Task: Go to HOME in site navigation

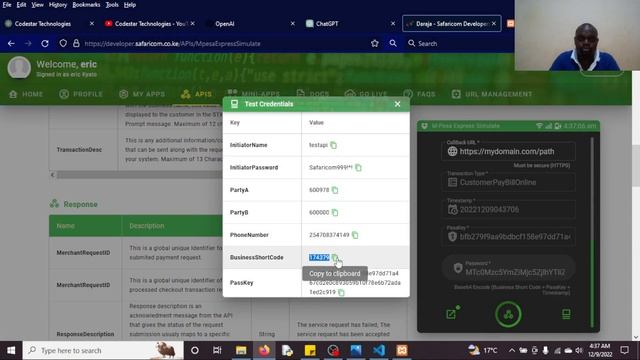Action: click(26, 94)
